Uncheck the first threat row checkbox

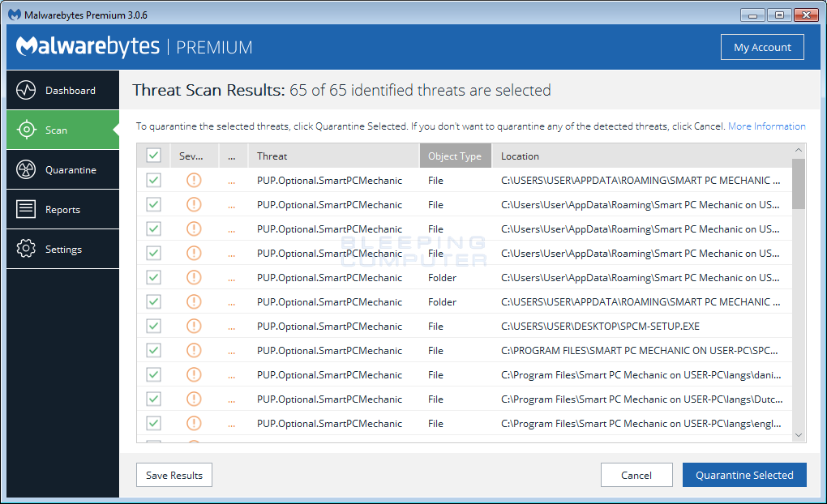click(x=153, y=180)
